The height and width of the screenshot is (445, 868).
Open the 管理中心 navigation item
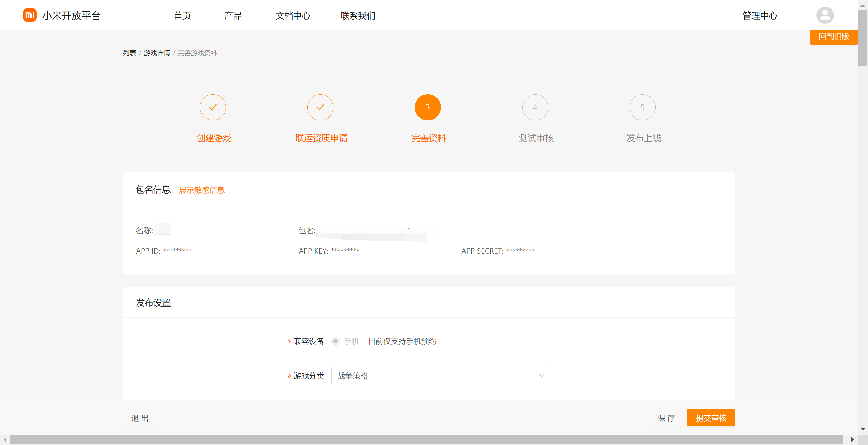coord(760,15)
